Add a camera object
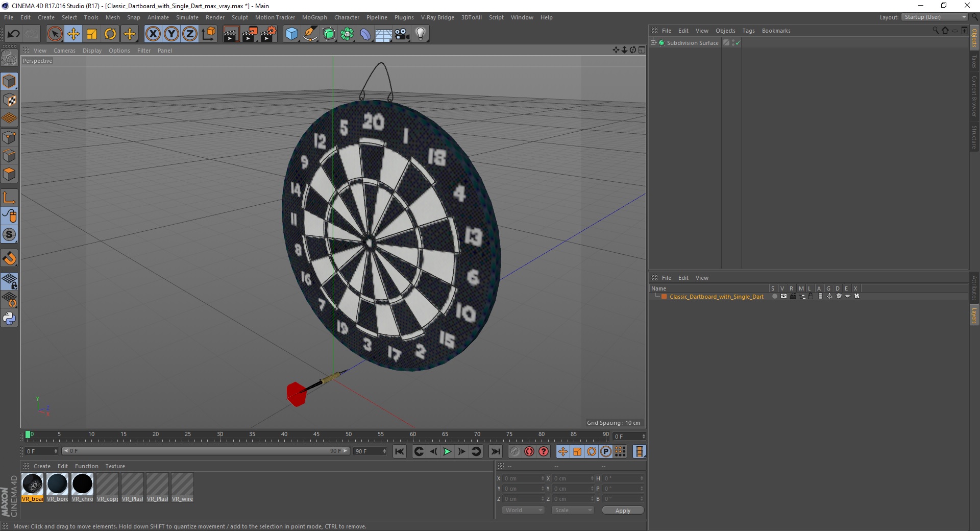 (x=402, y=34)
